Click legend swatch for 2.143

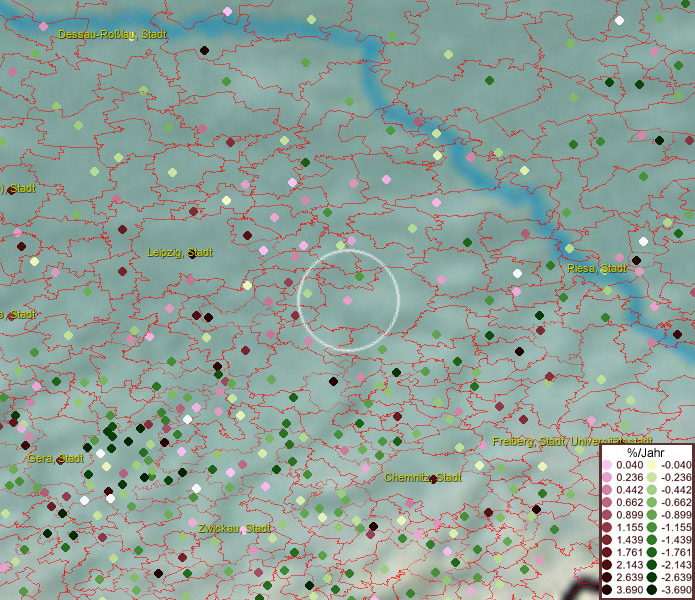pos(607,565)
